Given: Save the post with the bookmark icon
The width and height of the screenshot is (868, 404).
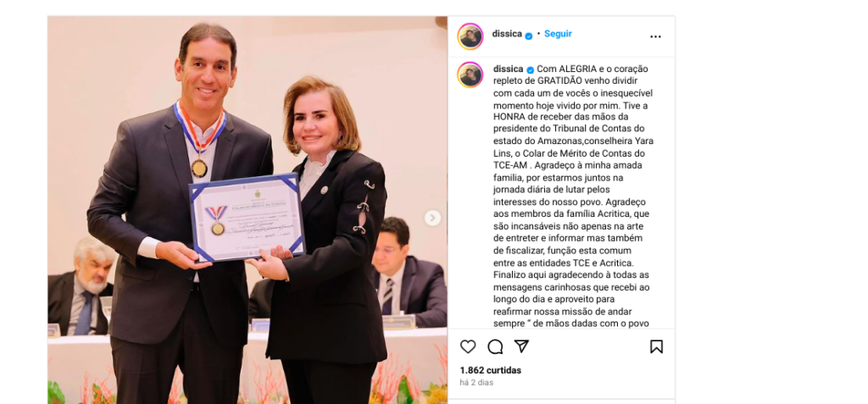Looking at the screenshot, I should click(656, 347).
